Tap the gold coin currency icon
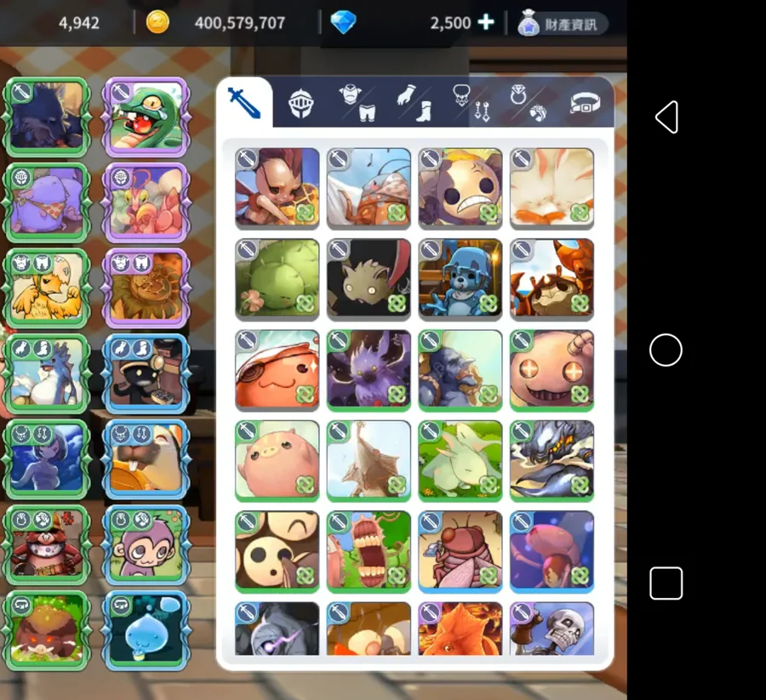766x700 pixels. tap(157, 22)
